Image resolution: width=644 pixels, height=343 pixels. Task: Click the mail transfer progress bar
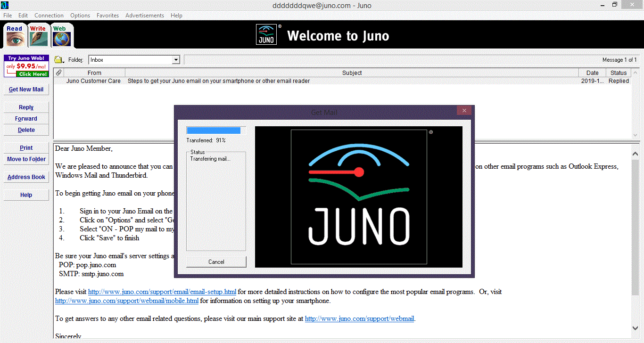pyautogui.click(x=214, y=131)
